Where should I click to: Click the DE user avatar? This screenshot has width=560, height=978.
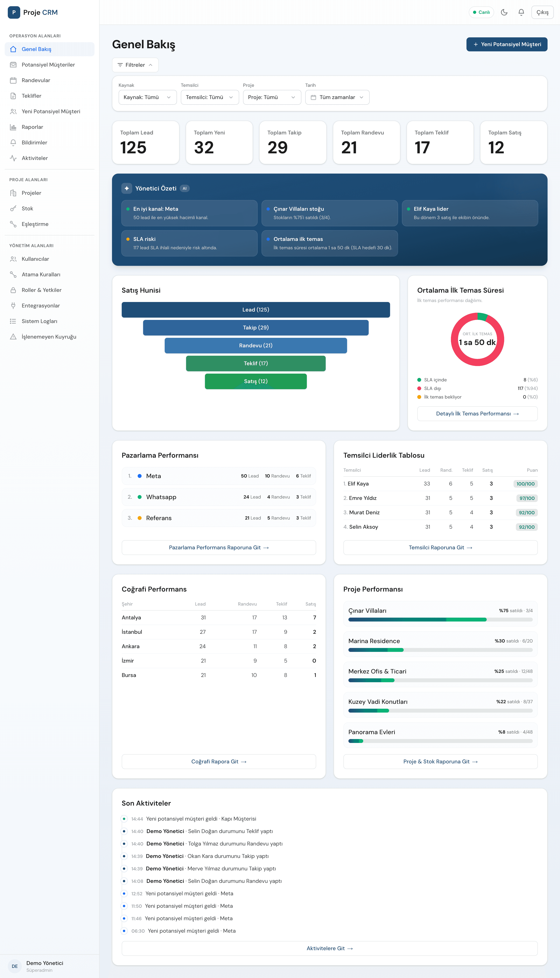click(x=15, y=966)
